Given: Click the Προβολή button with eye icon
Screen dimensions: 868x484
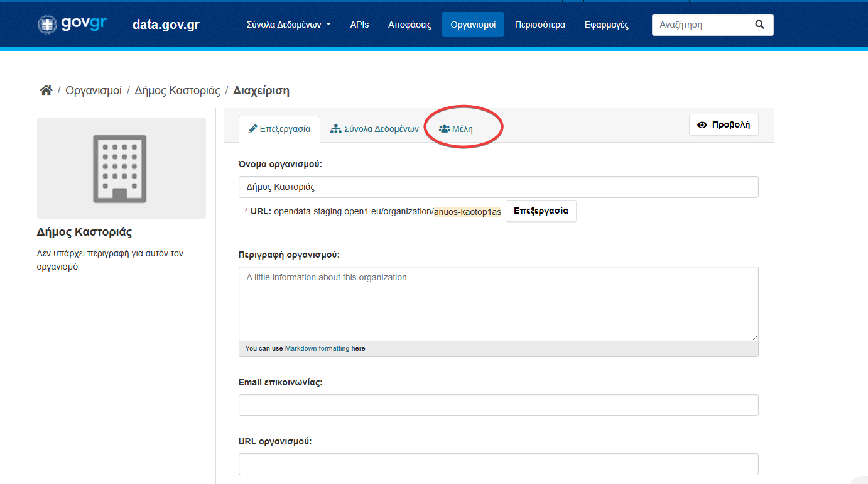Looking at the screenshot, I should click(724, 124).
